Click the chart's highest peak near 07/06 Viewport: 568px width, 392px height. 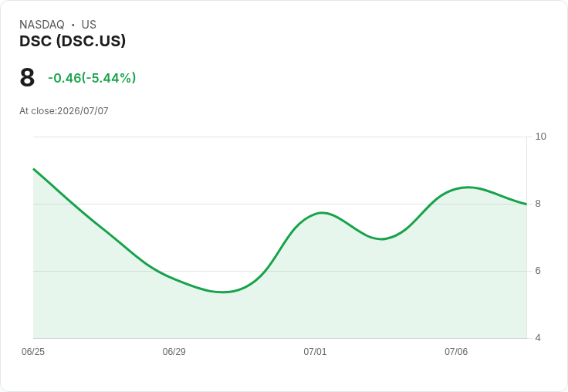(x=468, y=188)
